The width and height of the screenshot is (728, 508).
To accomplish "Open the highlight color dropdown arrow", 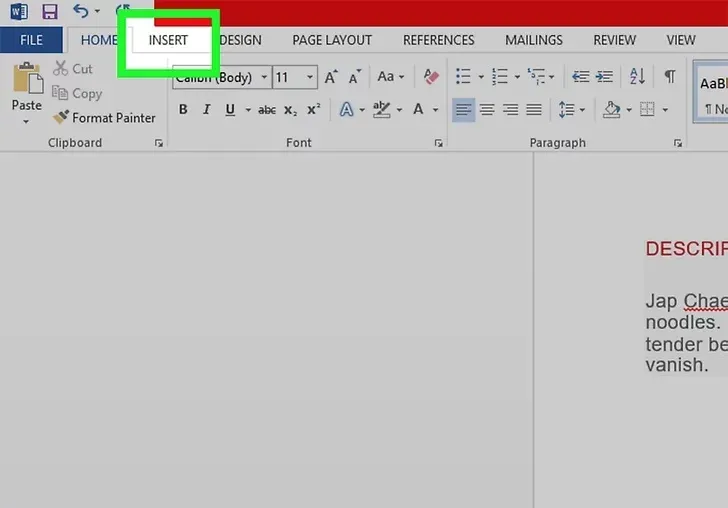I will [x=399, y=110].
